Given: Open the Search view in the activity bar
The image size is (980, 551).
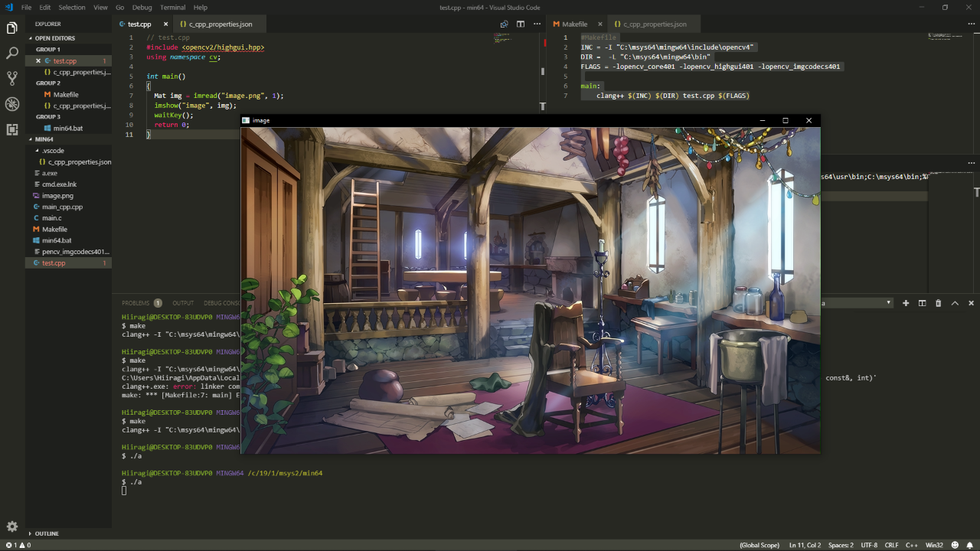Looking at the screenshot, I should (x=12, y=54).
